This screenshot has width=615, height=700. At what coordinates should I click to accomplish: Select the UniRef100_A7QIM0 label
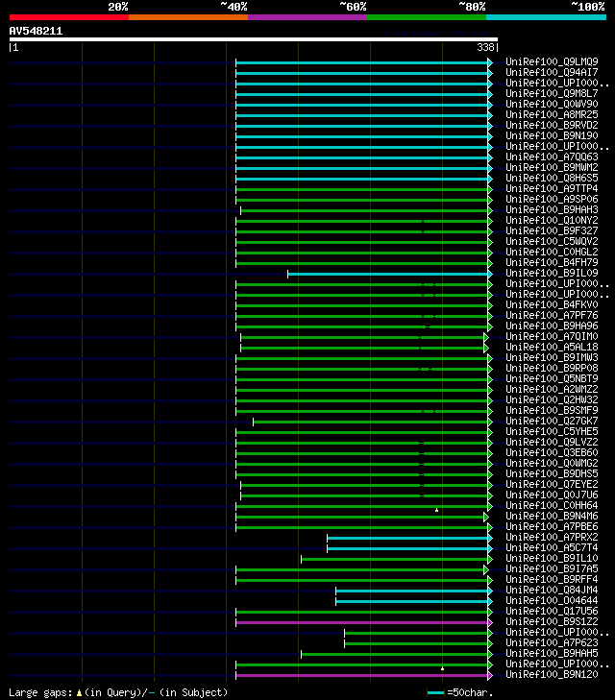(x=552, y=337)
